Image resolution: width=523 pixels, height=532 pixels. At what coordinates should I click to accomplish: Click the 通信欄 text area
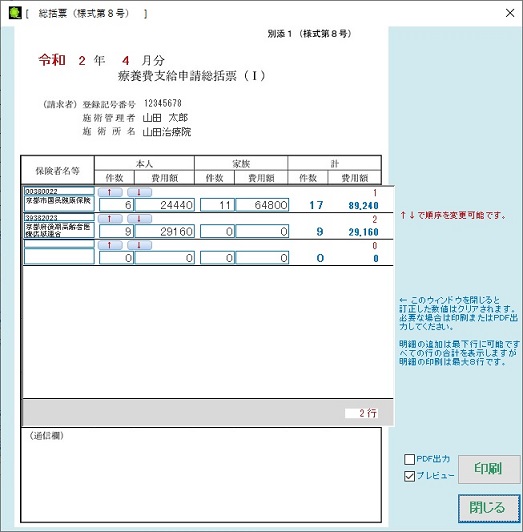click(201, 475)
